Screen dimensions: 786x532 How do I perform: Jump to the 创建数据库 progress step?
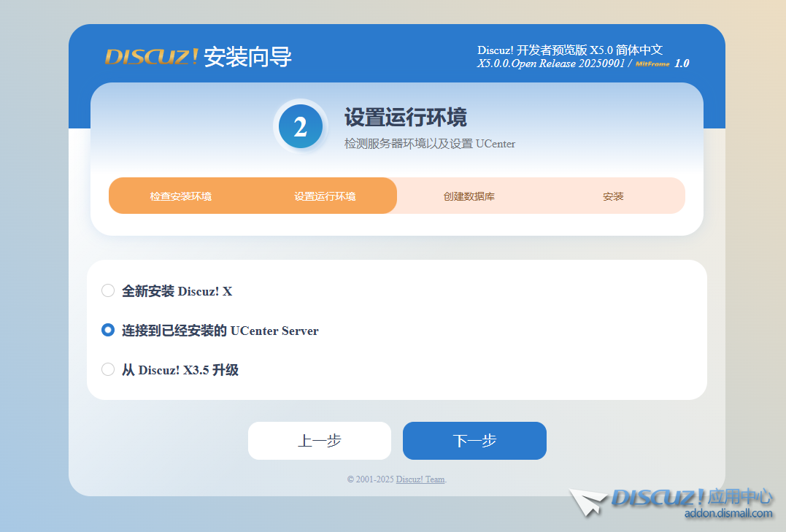pyautogui.click(x=469, y=196)
